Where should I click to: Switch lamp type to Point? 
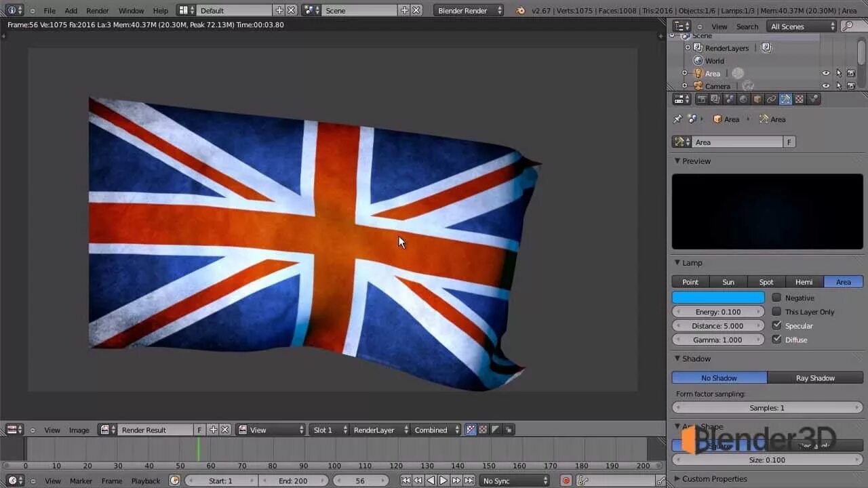coord(690,282)
